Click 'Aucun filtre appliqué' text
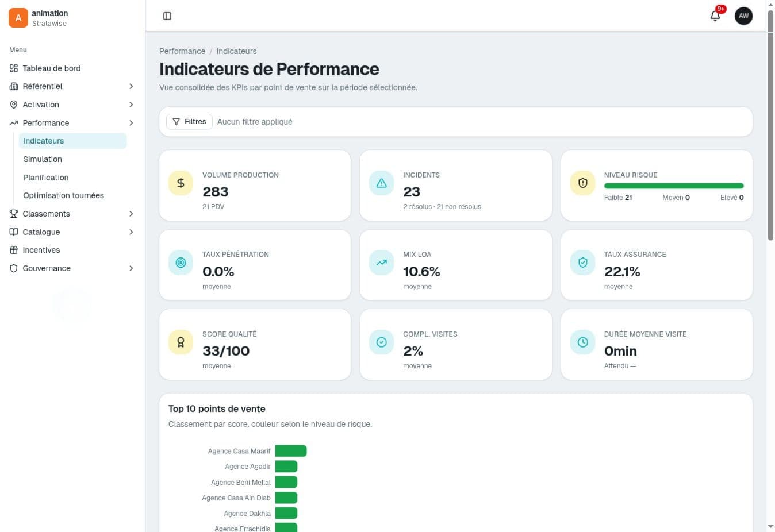The width and height of the screenshot is (775, 532). [x=255, y=122]
